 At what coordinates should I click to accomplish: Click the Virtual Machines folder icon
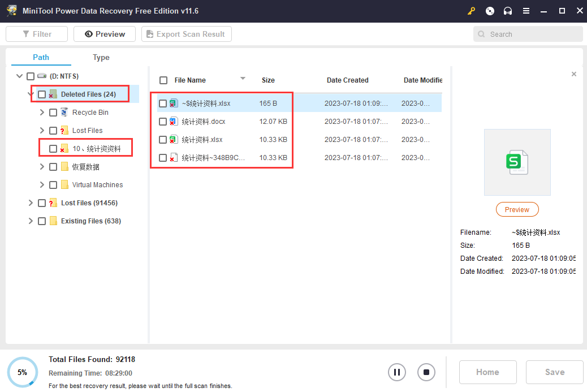[x=64, y=184]
